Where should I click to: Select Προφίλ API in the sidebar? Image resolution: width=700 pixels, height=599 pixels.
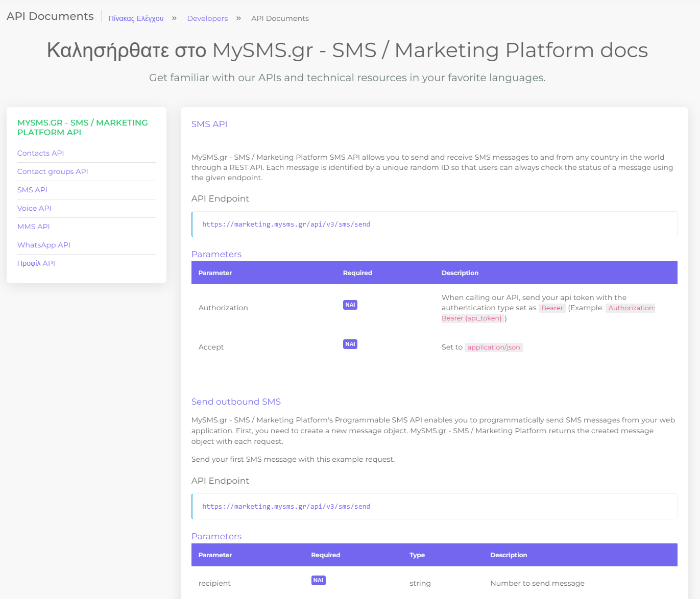pyautogui.click(x=36, y=263)
